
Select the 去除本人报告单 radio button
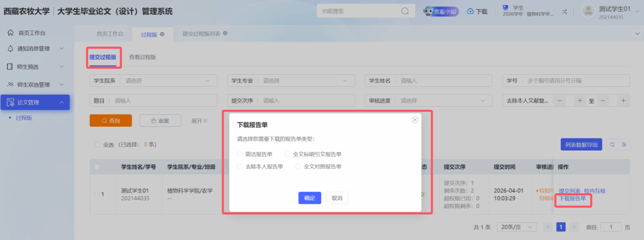240,166
